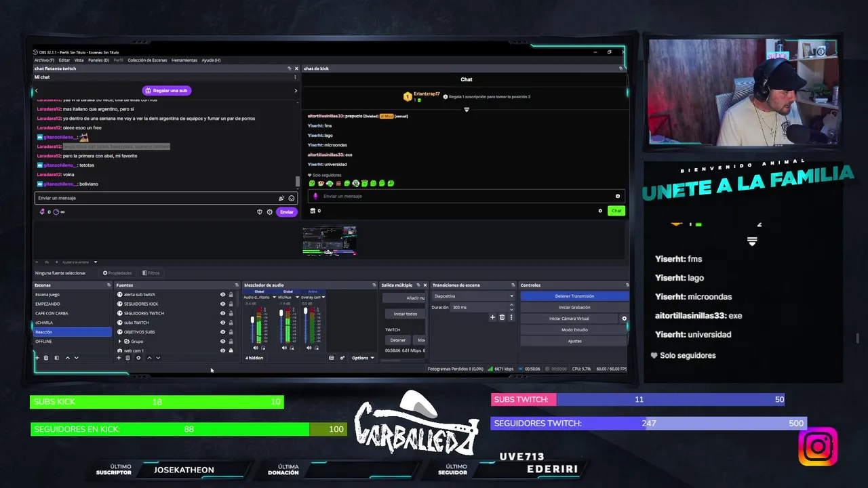The width and height of the screenshot is (868, 488).
Task: Toggle lock on alerta sub twitch source
Action: click(231, 295)
